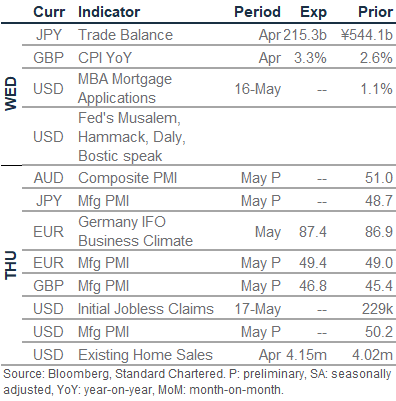
Task: Select the 16-May period cell
Action: [x=257, y=89]
